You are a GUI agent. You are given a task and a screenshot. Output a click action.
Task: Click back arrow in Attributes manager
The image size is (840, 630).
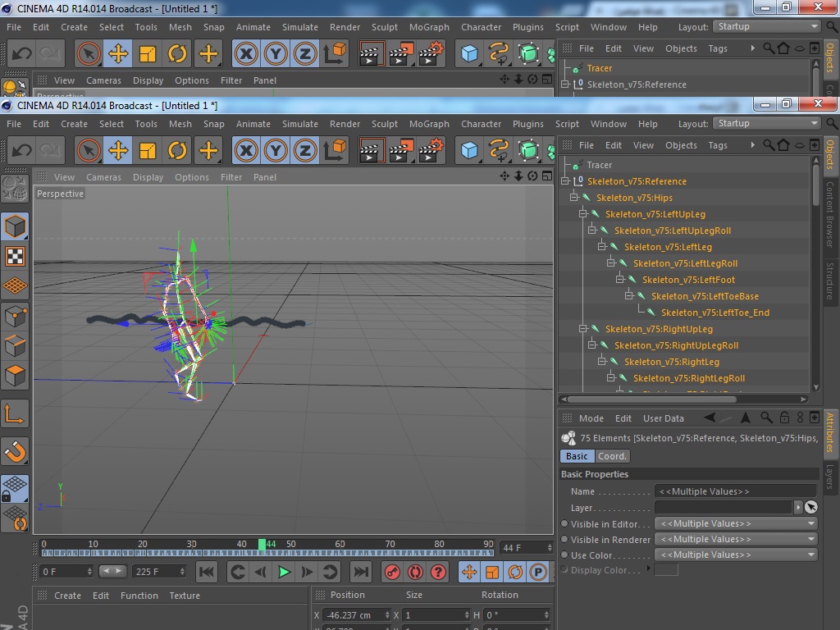click(x=710, y=418)
